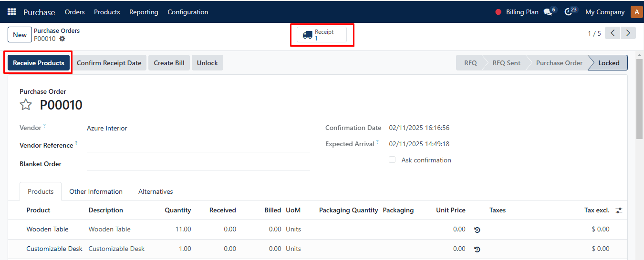Click the Wooden Table product cell
This screenshot has height=260, width=644.
pos(47,229)
